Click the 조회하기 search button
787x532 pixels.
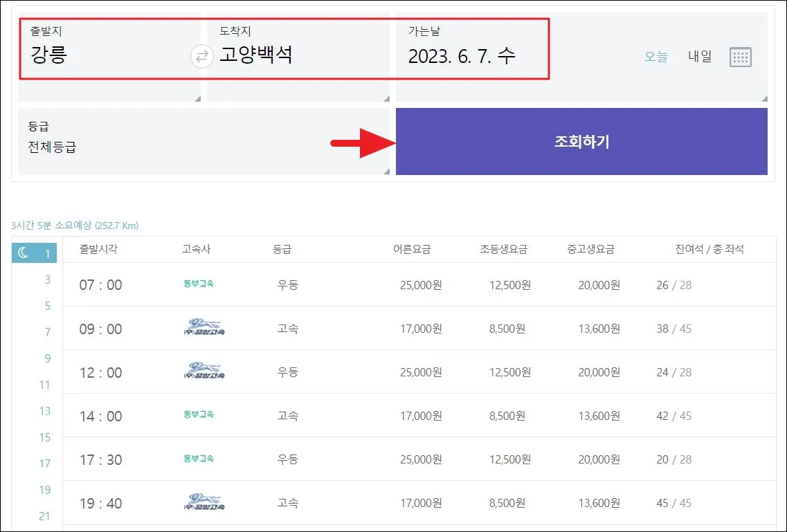pos(581,141)
